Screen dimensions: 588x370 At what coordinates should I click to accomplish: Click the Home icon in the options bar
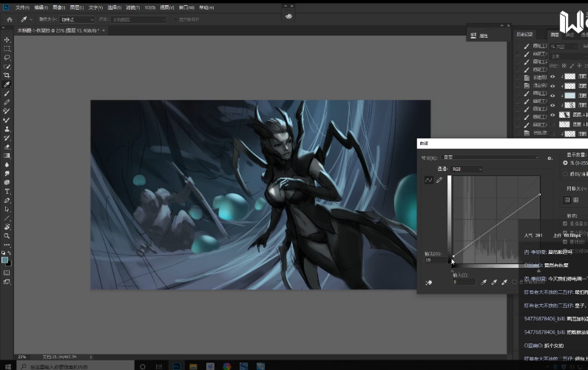pos(10,19)
